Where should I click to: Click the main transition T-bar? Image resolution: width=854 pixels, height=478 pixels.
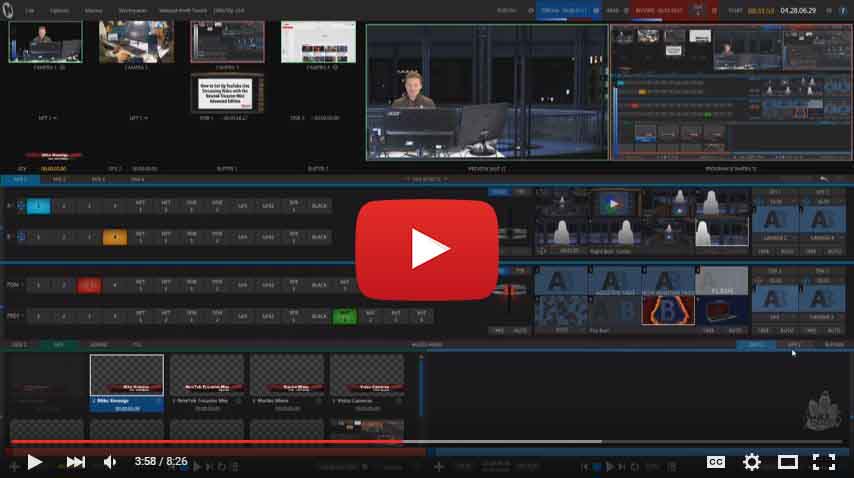pos(509,292)
